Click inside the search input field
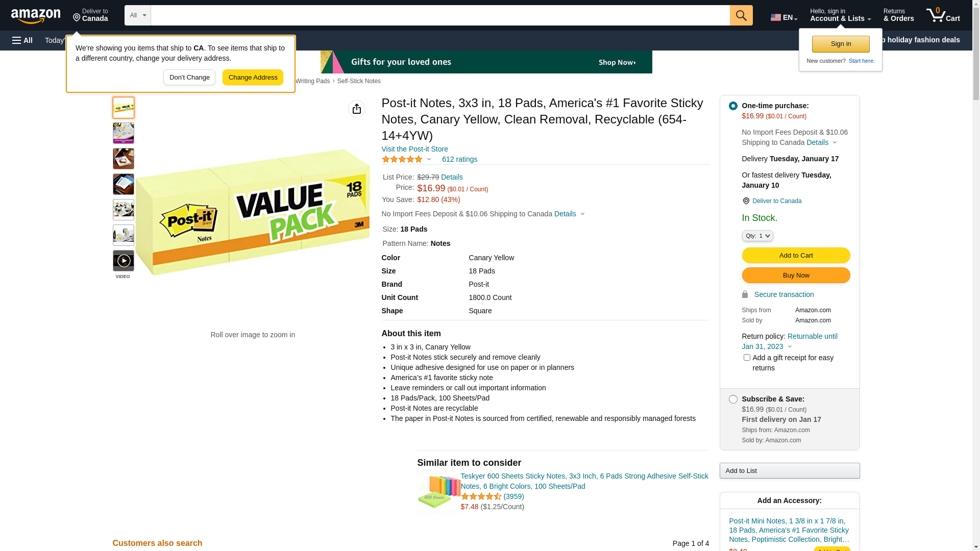This screenshot has width=980, height=551. (x=440, y=15)
